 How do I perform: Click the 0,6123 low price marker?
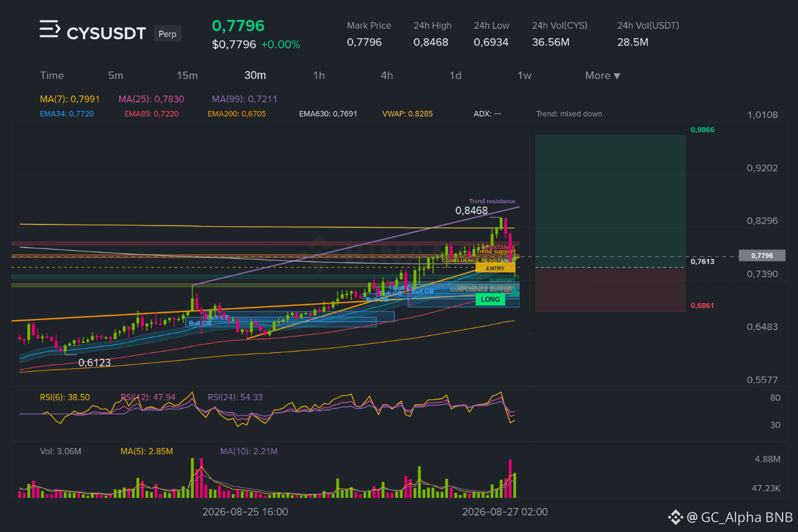[x=94, y=363]
